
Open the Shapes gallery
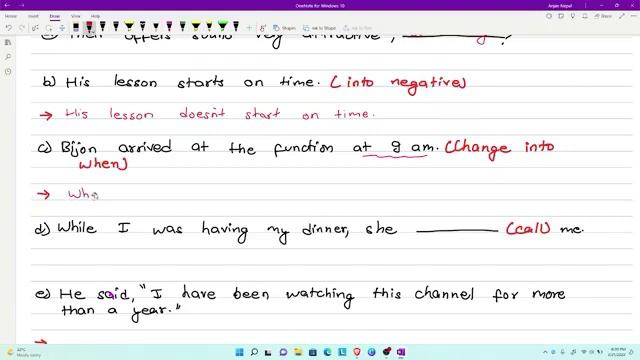point(284,28)
